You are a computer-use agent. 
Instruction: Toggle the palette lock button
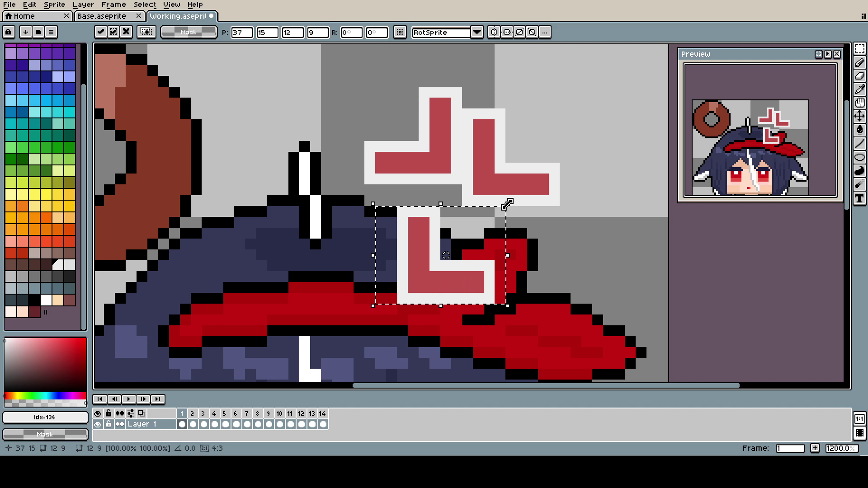tap(9, 32)
